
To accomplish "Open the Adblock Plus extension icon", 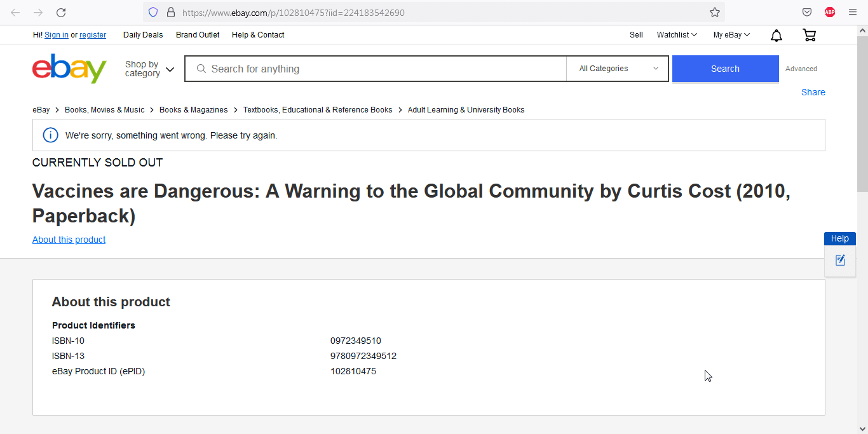I will [x=830, y=13].
